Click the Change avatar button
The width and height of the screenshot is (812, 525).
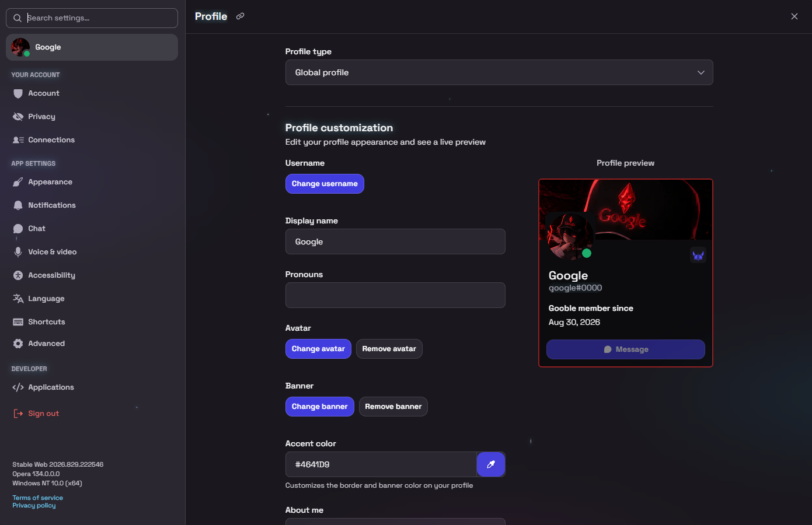click(318, 349)
